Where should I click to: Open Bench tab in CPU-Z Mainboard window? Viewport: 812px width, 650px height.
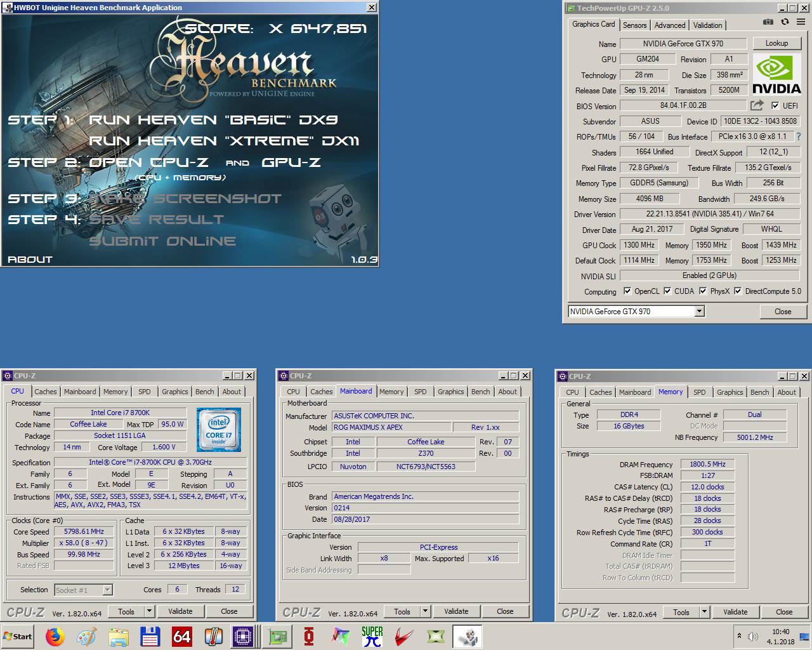(480, 392)
